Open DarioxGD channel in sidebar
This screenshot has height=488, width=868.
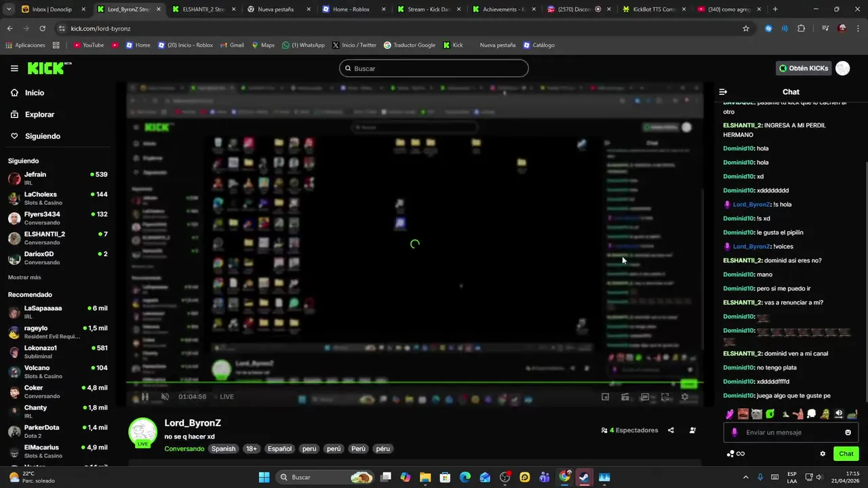(58, 258)
